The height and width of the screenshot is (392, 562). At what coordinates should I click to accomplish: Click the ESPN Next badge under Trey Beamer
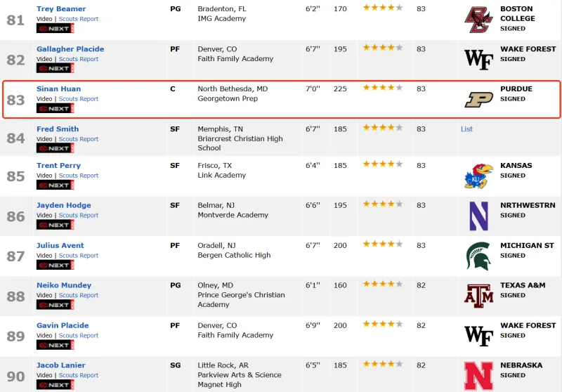click(55, 29)
